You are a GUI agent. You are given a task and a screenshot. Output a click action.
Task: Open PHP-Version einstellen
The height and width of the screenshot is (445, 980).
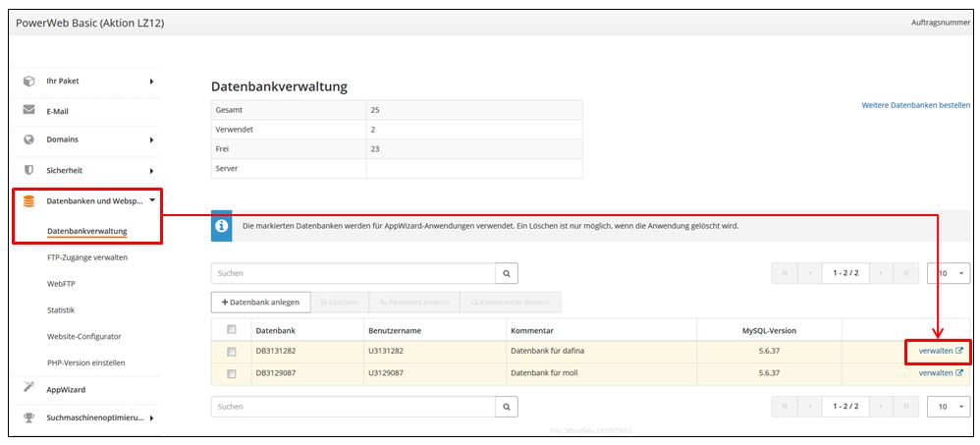[86, 362]
